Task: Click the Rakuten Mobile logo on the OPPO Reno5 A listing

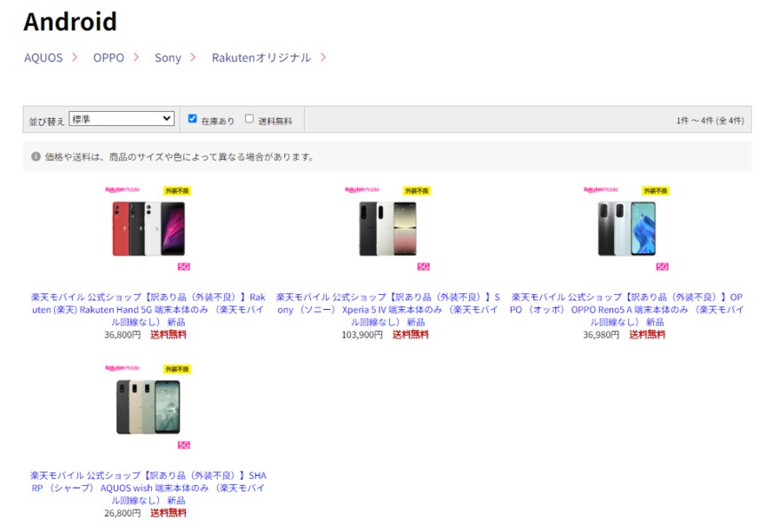Action: [604, 192]
